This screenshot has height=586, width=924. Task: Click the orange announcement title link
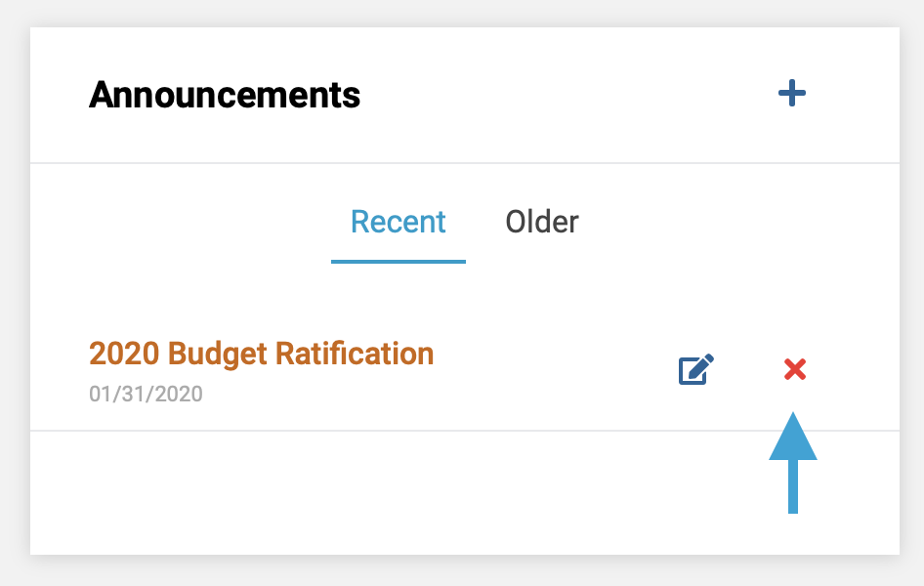coord(261,354)
